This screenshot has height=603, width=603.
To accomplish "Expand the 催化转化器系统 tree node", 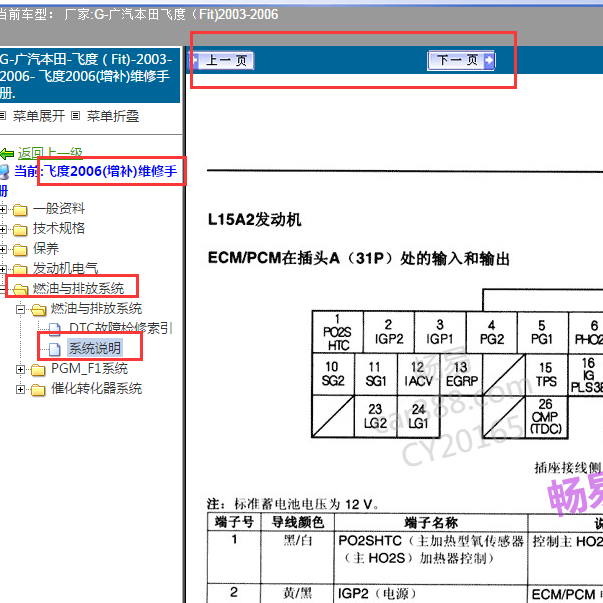I will [20, 390].
